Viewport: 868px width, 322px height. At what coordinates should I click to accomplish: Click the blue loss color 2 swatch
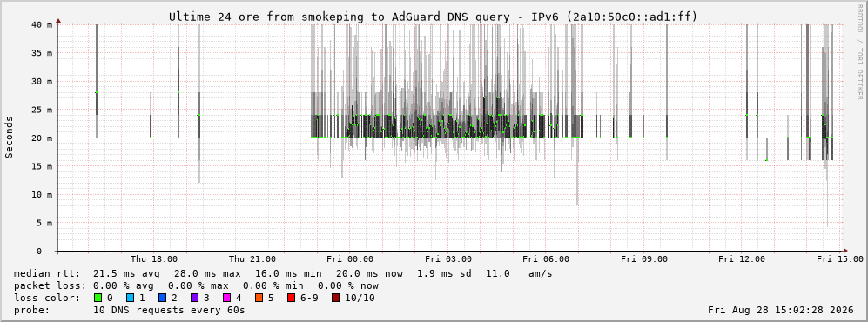click(162, 298)
